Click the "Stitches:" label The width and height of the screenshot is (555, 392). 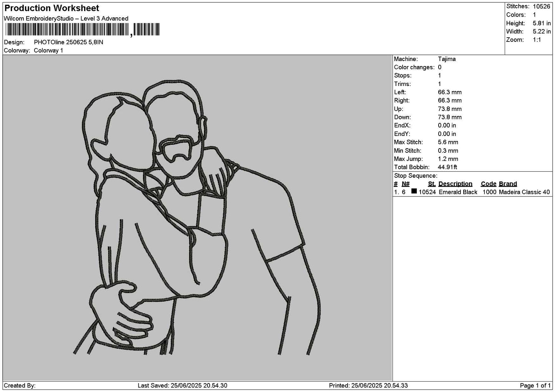pos(518,7)
